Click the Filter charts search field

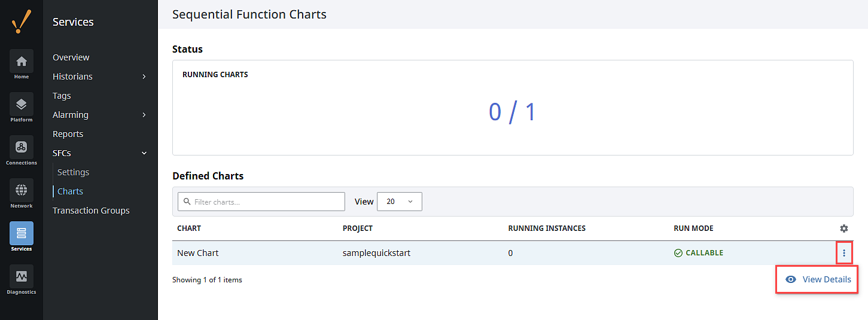point(261,202)
